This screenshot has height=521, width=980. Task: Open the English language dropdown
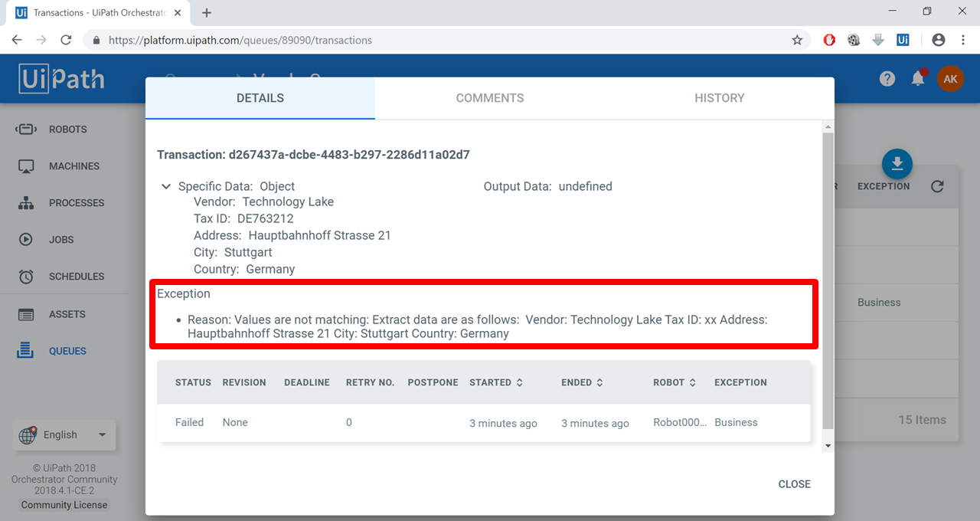[65, 435]
